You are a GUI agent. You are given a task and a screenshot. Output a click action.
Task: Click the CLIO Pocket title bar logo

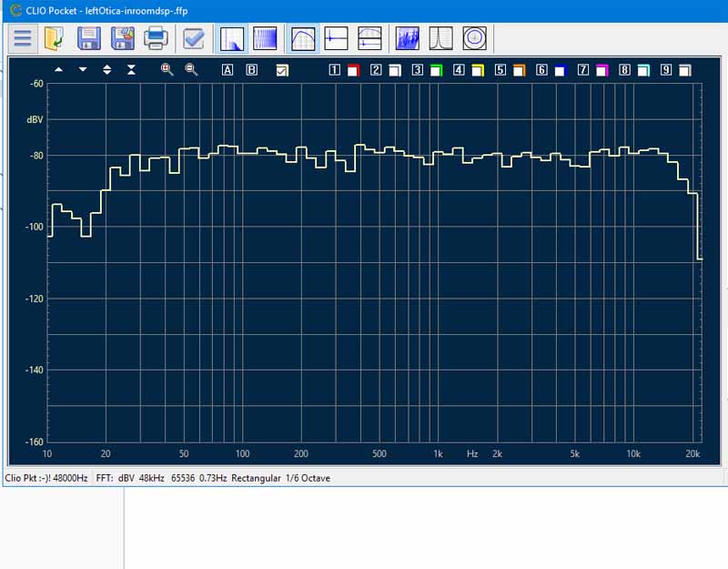[15, 10]
